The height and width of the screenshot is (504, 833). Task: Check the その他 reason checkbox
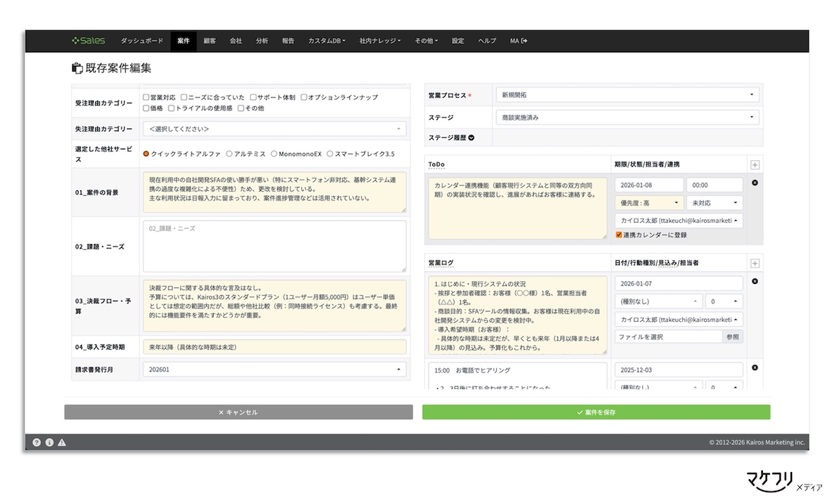point(241,108)
